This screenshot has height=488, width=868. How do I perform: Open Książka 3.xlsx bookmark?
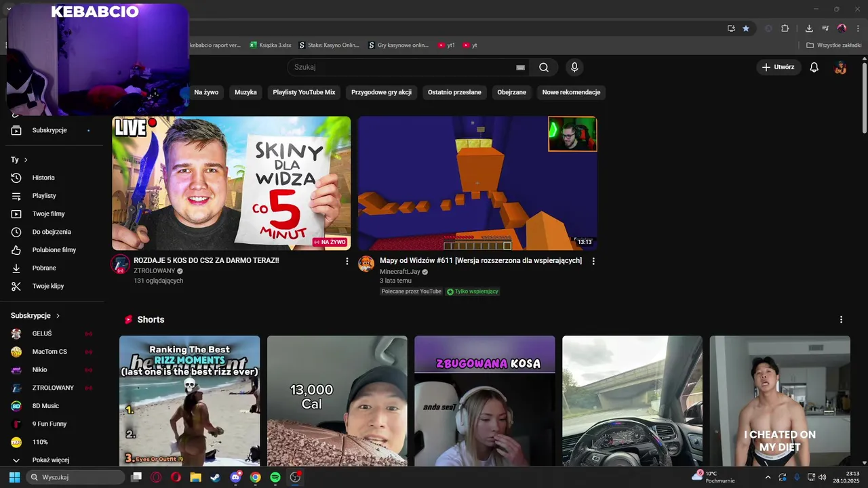270,45
